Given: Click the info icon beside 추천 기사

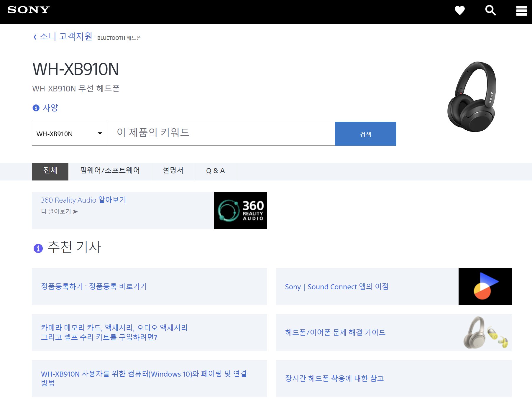Looking at the screenshot, I should click(x=38, y=248).
